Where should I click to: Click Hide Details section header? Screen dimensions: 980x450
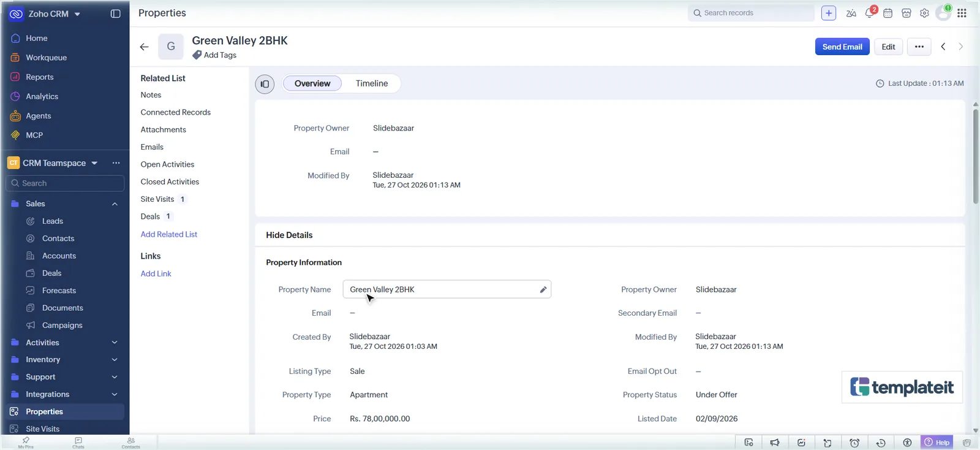click(289, 235)
